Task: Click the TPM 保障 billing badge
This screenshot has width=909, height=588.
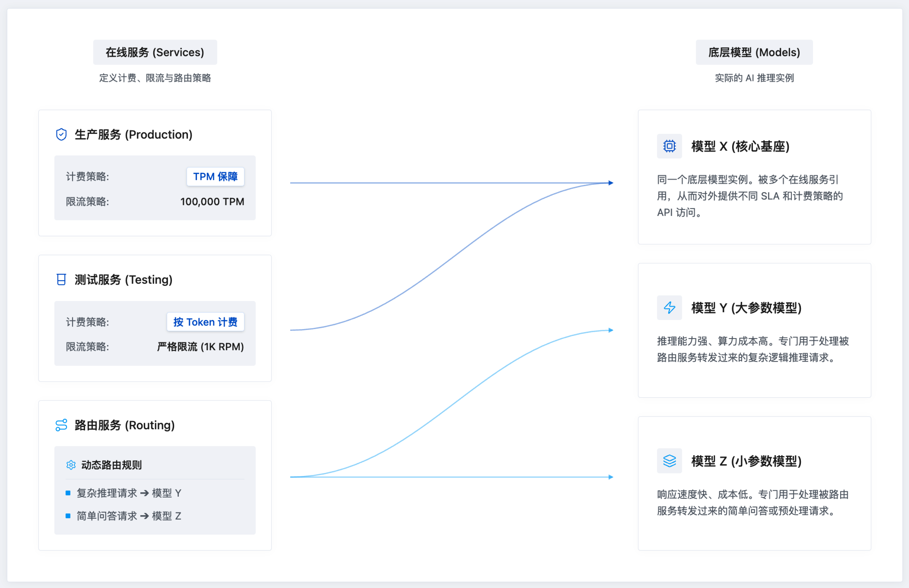Action: [215, 177]
